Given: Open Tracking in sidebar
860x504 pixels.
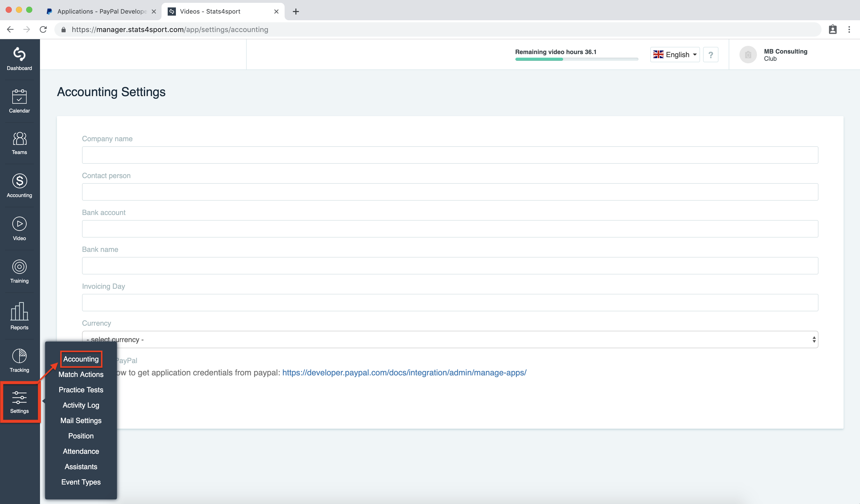Looking at the screenshot, I should click(x=19, y=361).
